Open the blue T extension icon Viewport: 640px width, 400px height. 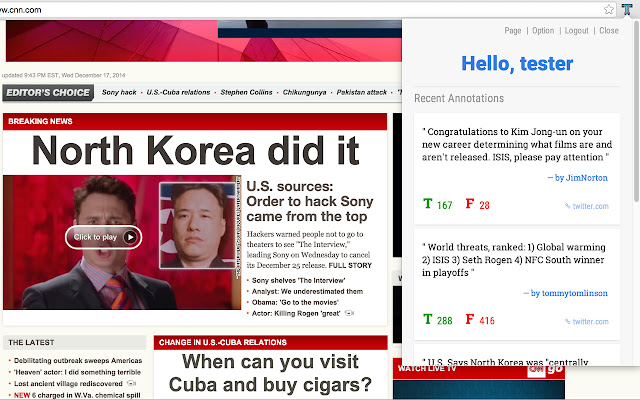coord(627,9)
